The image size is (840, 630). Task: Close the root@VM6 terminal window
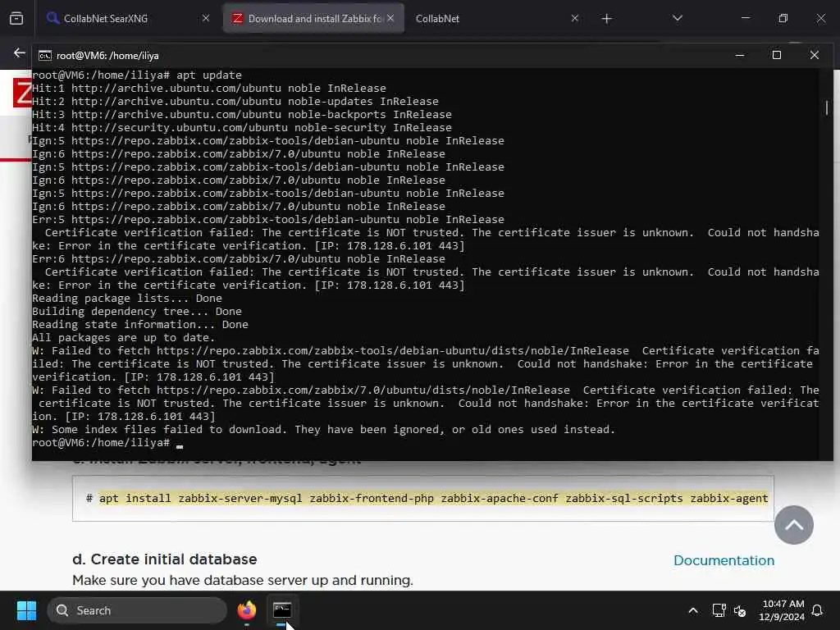(x=815, y=55)
